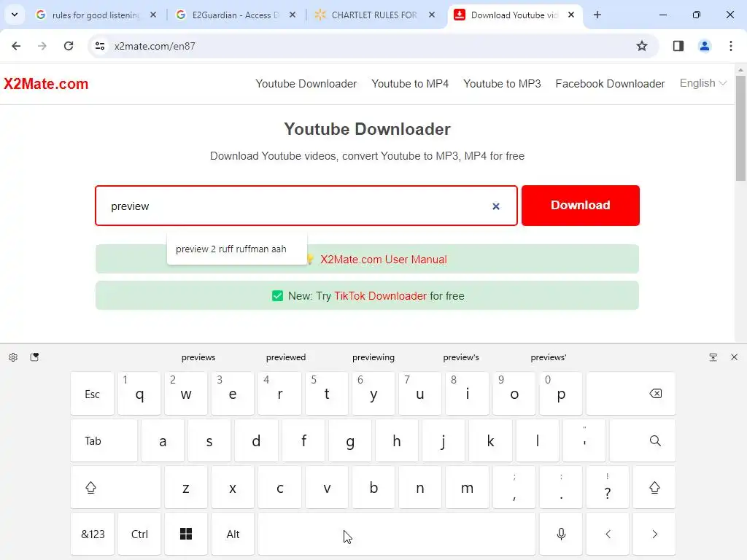The height and width of the screenshot is (560, 747).
Task: Click the page vertical scrollbar
Action: [x=740, y=128]
